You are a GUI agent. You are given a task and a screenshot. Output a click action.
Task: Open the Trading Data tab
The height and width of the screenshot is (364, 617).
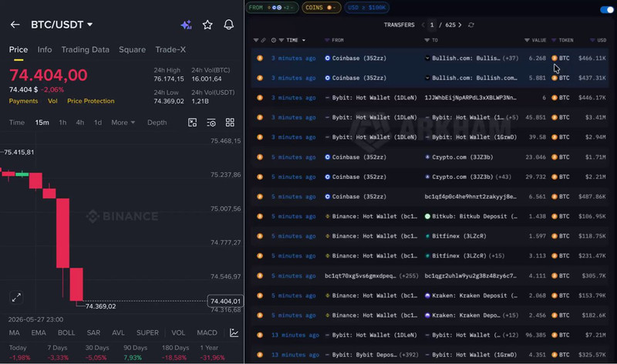pos(86,49)
